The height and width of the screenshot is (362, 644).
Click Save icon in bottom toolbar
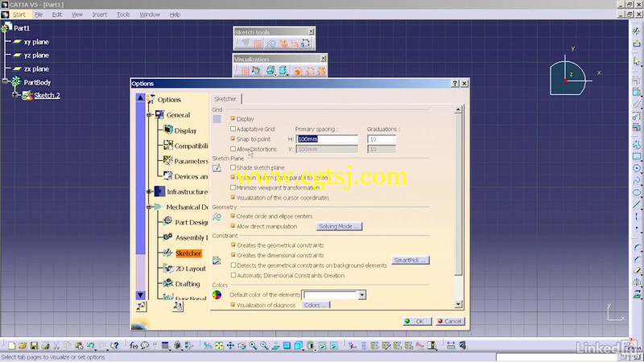[35, 346]
